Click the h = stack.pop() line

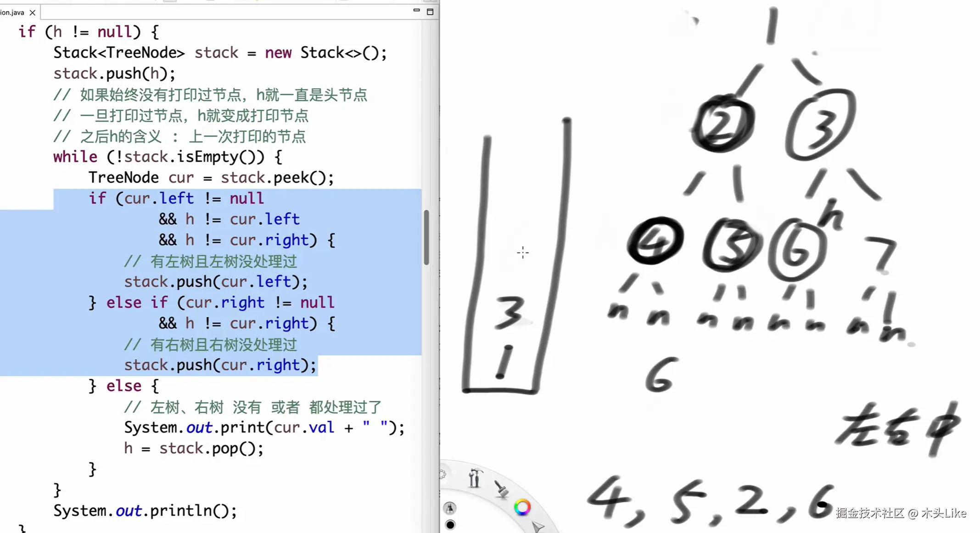[194, 448]
